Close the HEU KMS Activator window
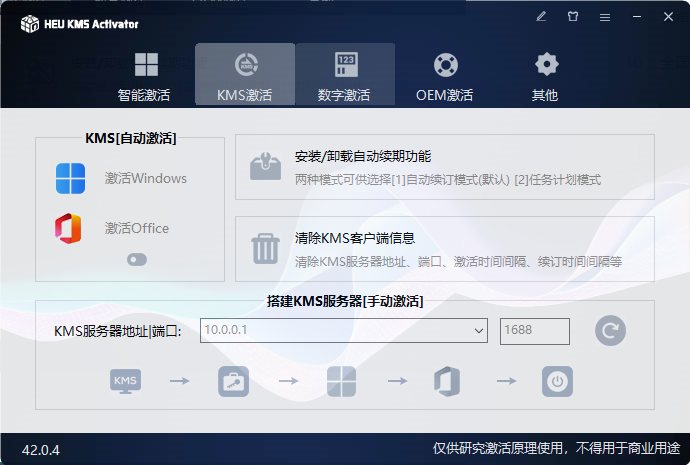This screenshot has width=690, height=465. point(668,17)
